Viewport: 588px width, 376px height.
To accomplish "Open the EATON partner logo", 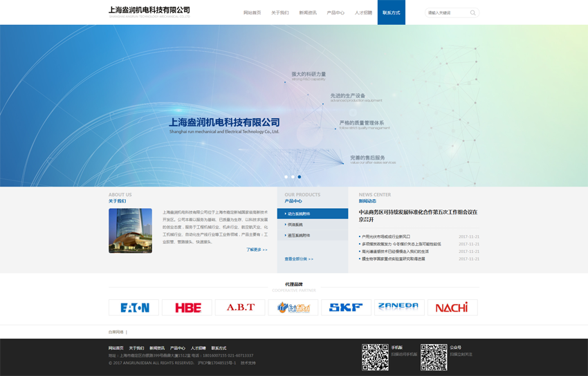I will (x=134, y=308).
